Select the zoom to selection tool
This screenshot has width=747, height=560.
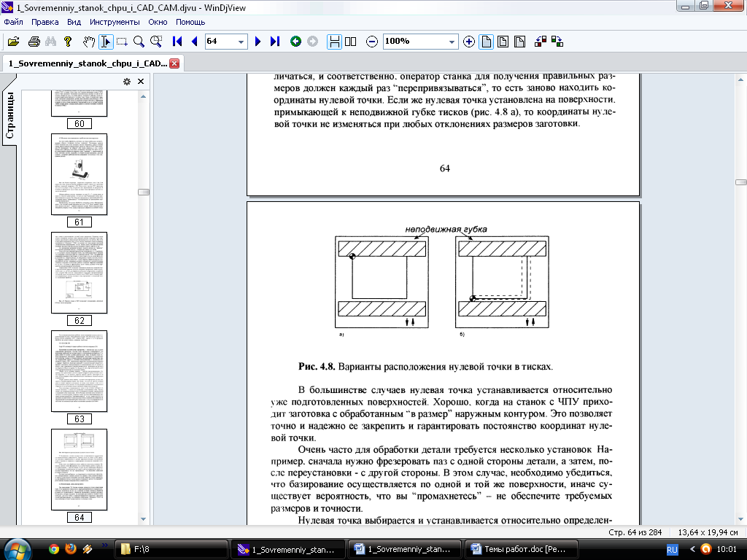pyautogui.click(x=156, y=42)
